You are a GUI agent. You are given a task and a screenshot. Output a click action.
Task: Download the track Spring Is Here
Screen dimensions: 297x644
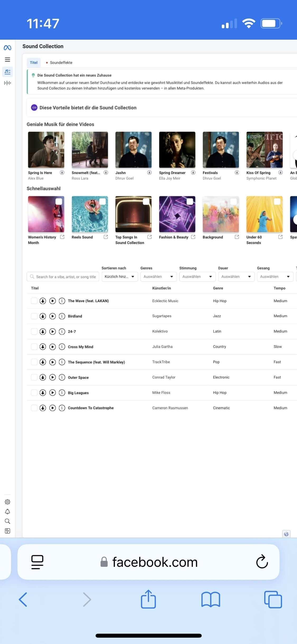[62, 172]
